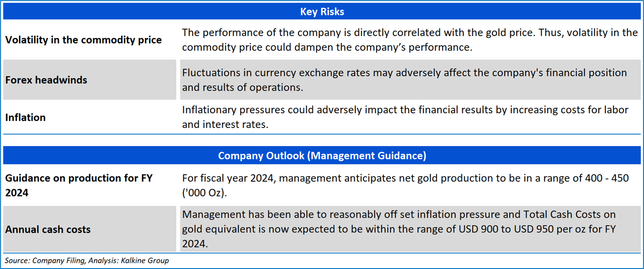Screen dimensions: 644x269
Task: Click the text "results of operations"
Action: coord(253,87)
